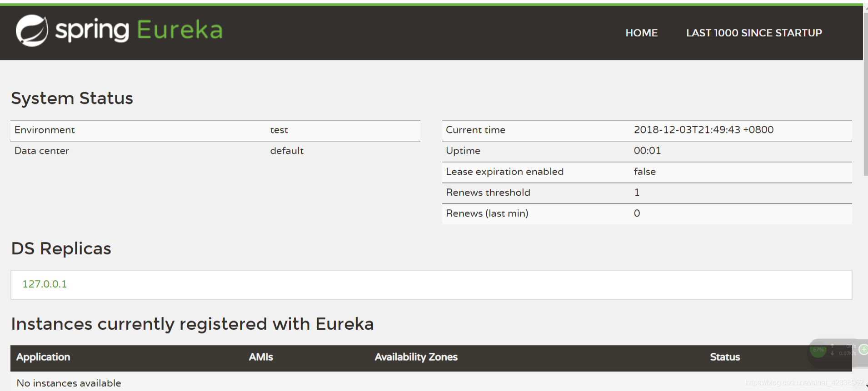Click the Application column header

[x=43, y=357]
